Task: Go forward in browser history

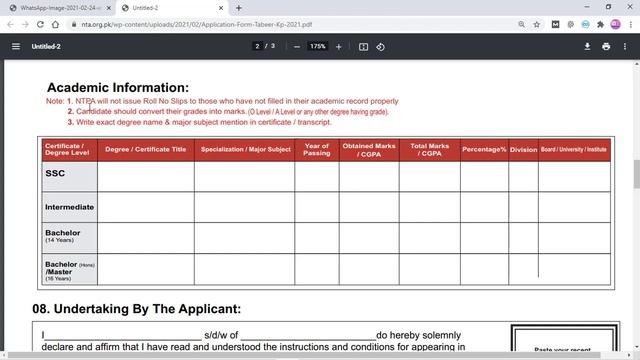Action: coord(25,24)
